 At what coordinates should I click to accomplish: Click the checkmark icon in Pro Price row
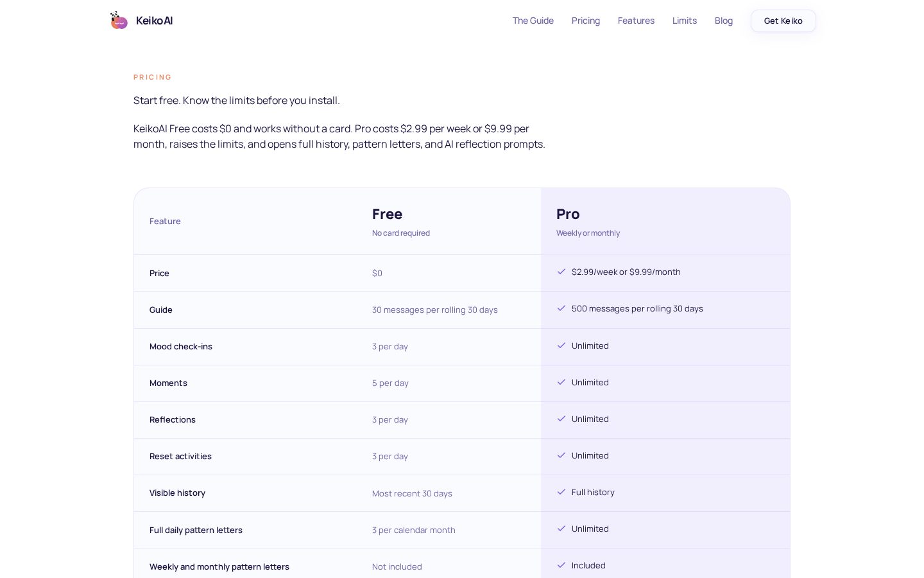click(x=561, y=272)
